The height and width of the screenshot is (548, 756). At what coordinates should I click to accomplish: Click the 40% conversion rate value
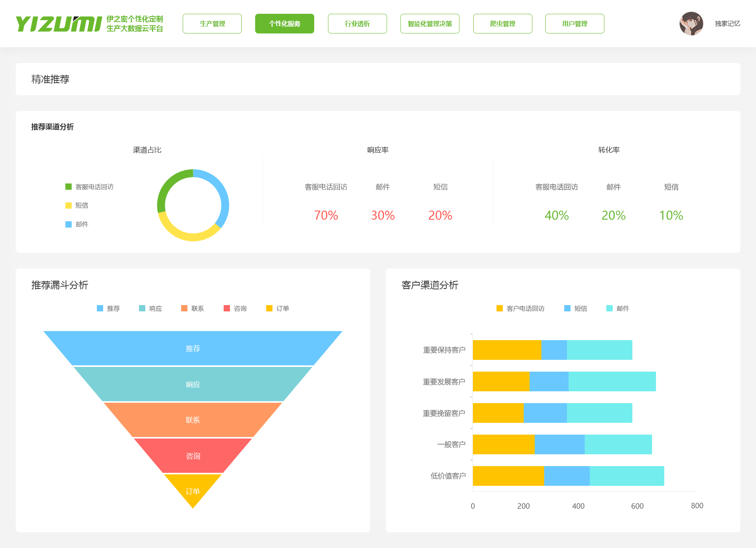(557, 215)
